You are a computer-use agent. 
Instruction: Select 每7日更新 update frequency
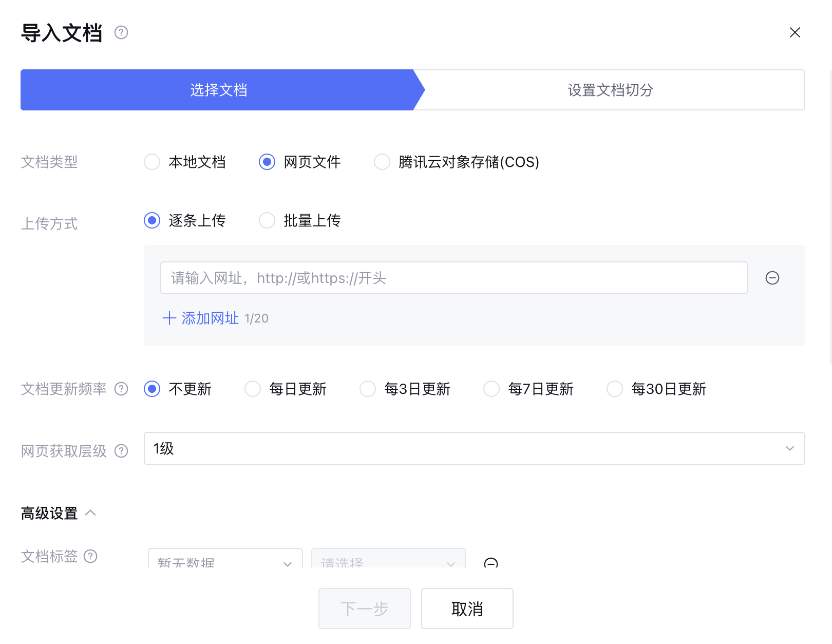[491, 389]
